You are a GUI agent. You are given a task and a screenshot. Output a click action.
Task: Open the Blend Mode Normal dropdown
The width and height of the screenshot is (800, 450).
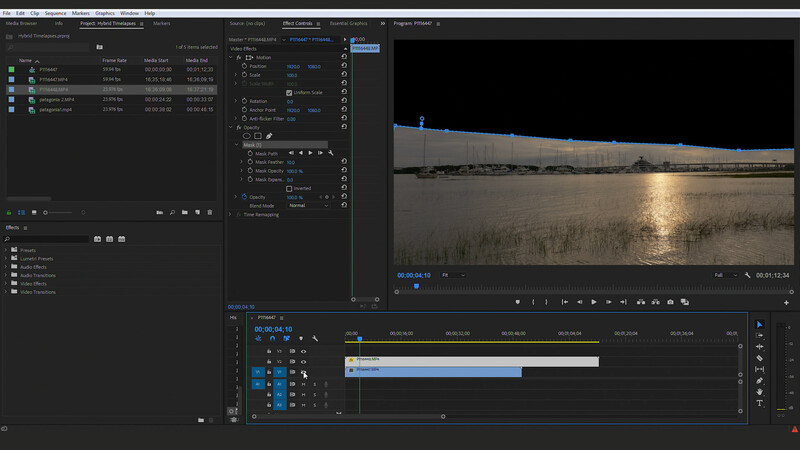(309, 206)
